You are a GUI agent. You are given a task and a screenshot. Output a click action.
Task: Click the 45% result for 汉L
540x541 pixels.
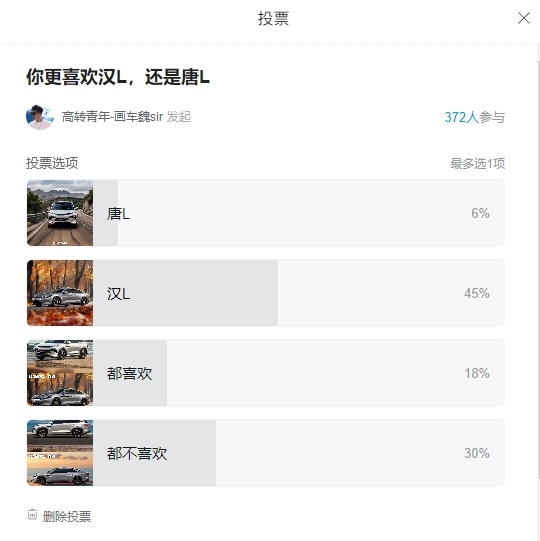(477, 293)
